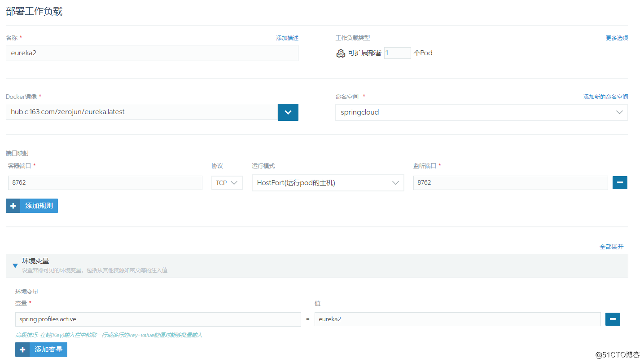Viewport: 644px width, 363px height.
Task: Click the scalable deployment workload type icon
Action: 341,53
